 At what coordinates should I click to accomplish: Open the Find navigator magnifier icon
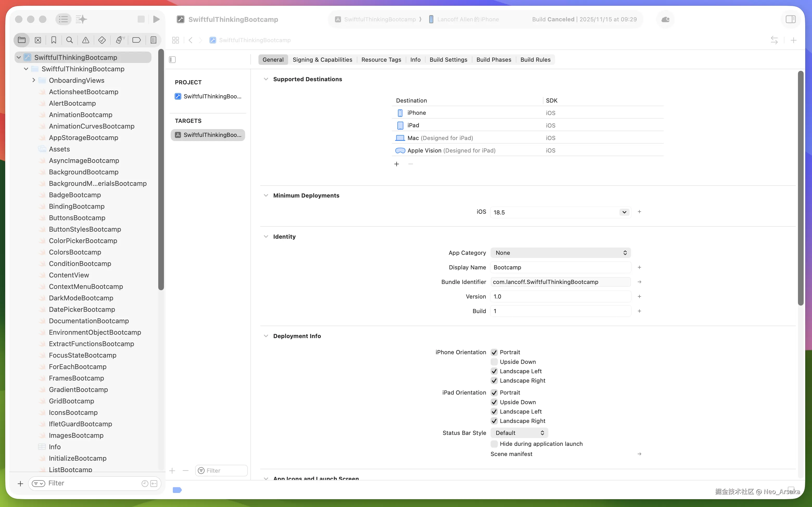70,40
